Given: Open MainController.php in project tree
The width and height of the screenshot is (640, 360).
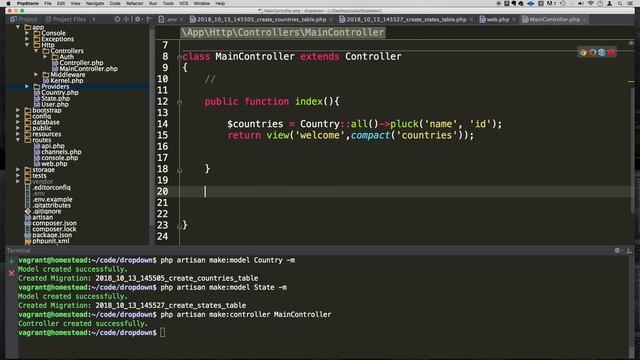Looking at the screenshot, I should tap(88, 69).
